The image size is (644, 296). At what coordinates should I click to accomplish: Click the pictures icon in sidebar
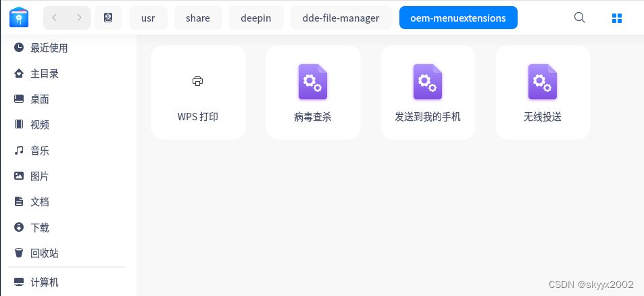[x=19, y=176]
